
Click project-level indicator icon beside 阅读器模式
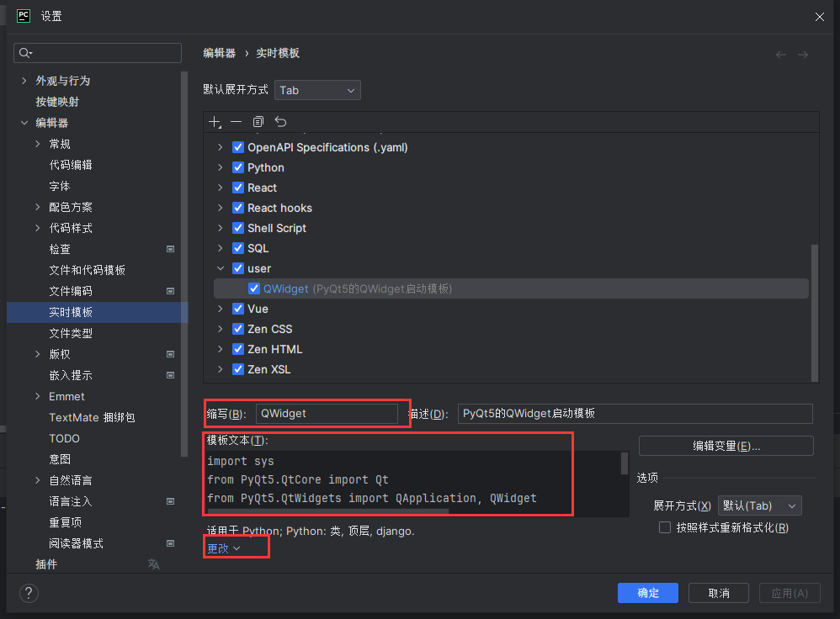[170, 543]
